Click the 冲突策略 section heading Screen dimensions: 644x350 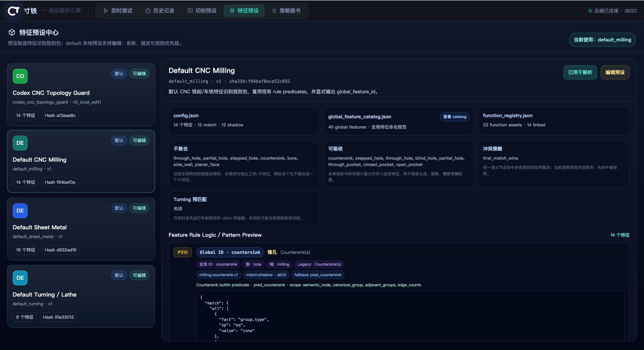pyautogui.click(x=492, y=149)
